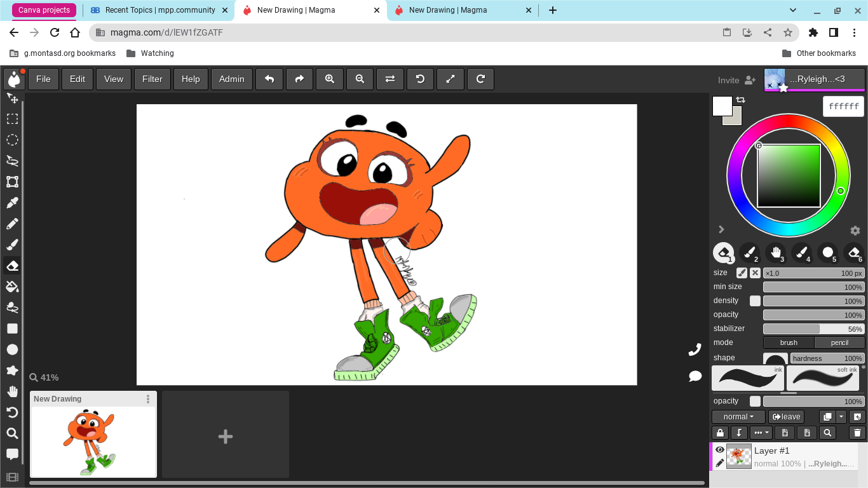The height and width of the screenshot is (488, 868).
Task: Open the Admin menu
Action: (232, 79)
